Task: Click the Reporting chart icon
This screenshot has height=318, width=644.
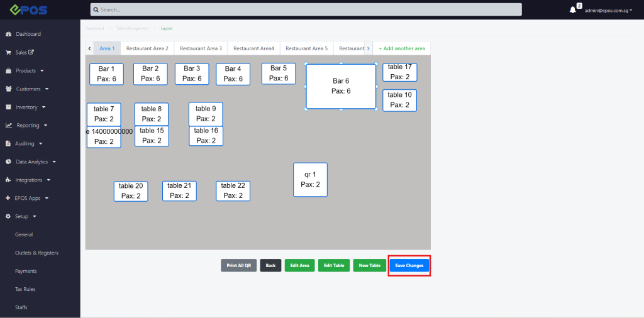Action: (x=9, y=126)
